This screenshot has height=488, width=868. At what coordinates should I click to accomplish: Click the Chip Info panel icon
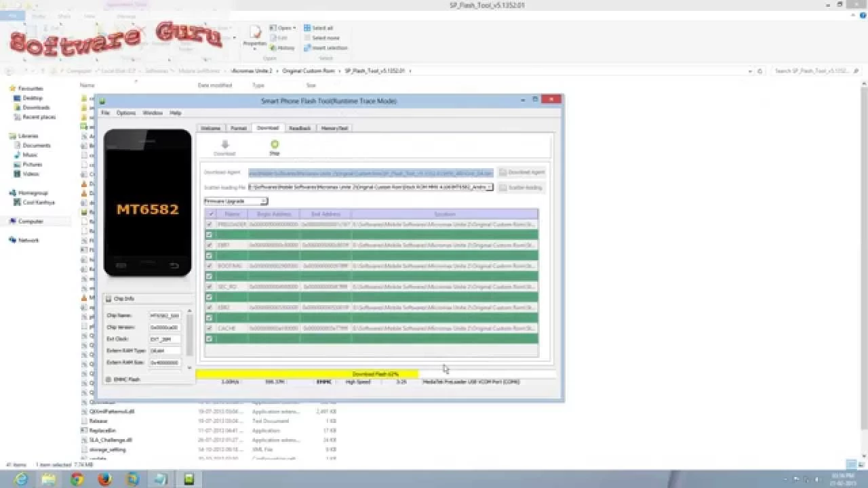[x=108, y=298]
